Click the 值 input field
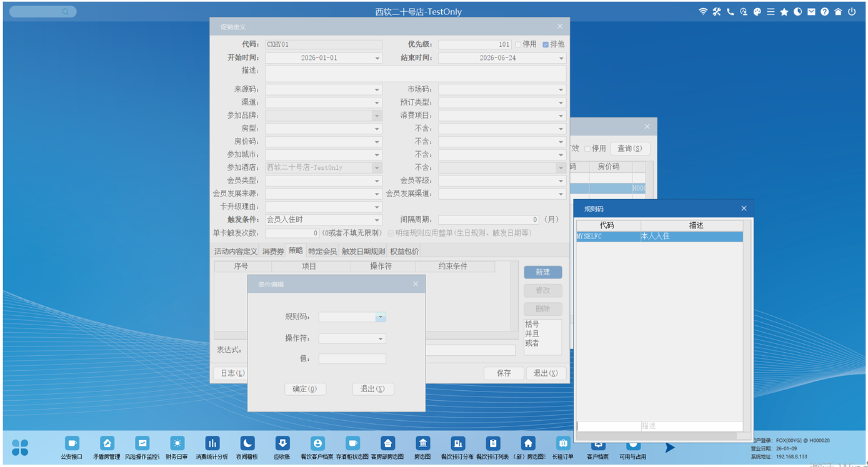 (352, 359)
